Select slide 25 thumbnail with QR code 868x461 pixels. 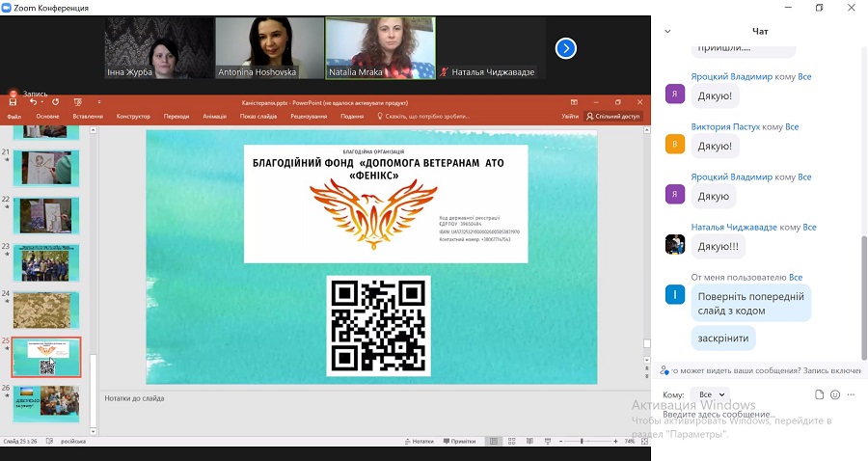pyautogui.click(x=46, y=358)
